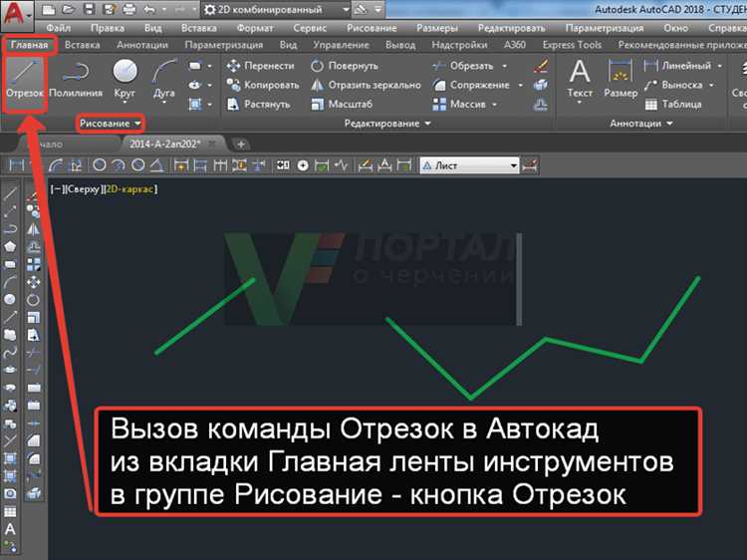Open the Формат menu
Screen dimensions: 747x560
[x=255, y=28]
